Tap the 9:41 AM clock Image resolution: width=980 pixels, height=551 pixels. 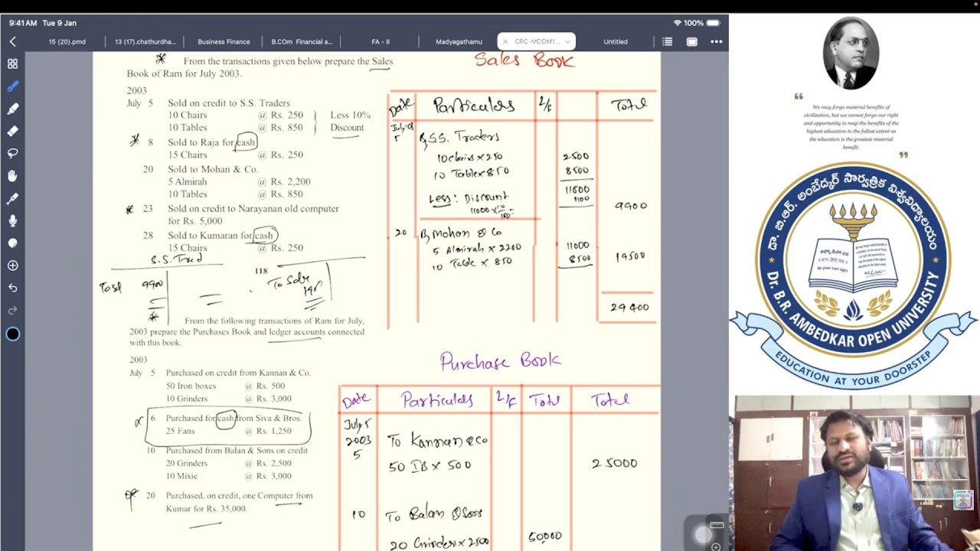click(x=24, y=23)
